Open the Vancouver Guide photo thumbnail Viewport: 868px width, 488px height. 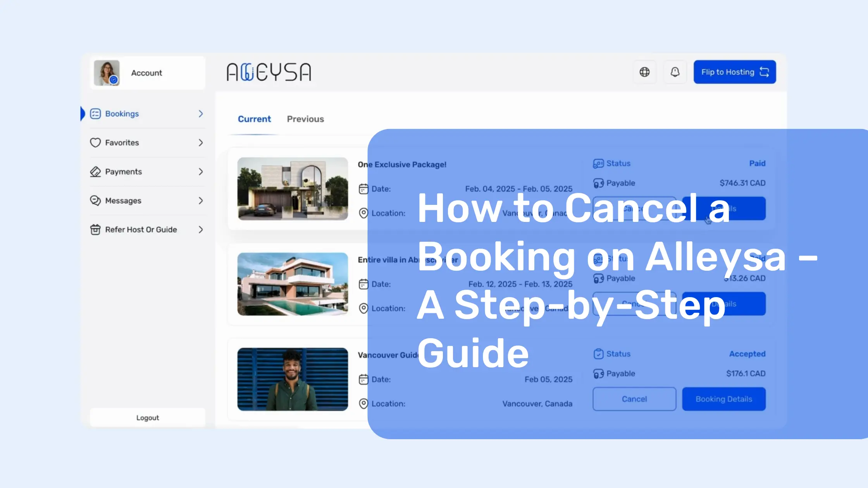point(293,380)
